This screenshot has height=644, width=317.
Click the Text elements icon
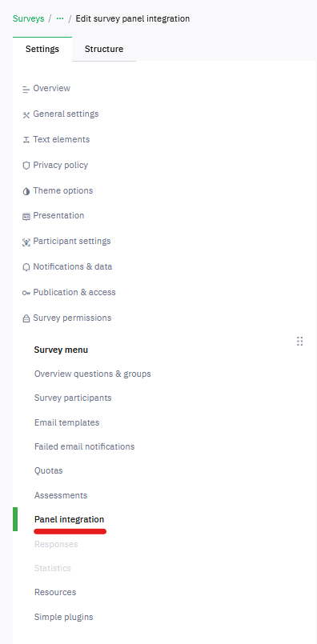pyautogui.click(x=26, y=140)
